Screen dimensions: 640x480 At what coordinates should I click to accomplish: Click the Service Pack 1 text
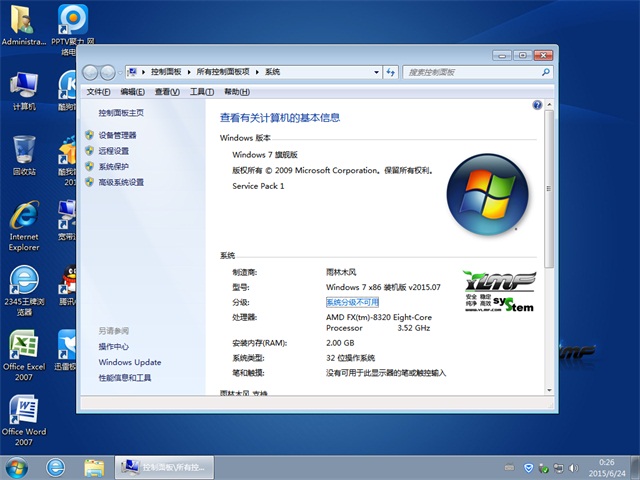[x=258, y=186]
